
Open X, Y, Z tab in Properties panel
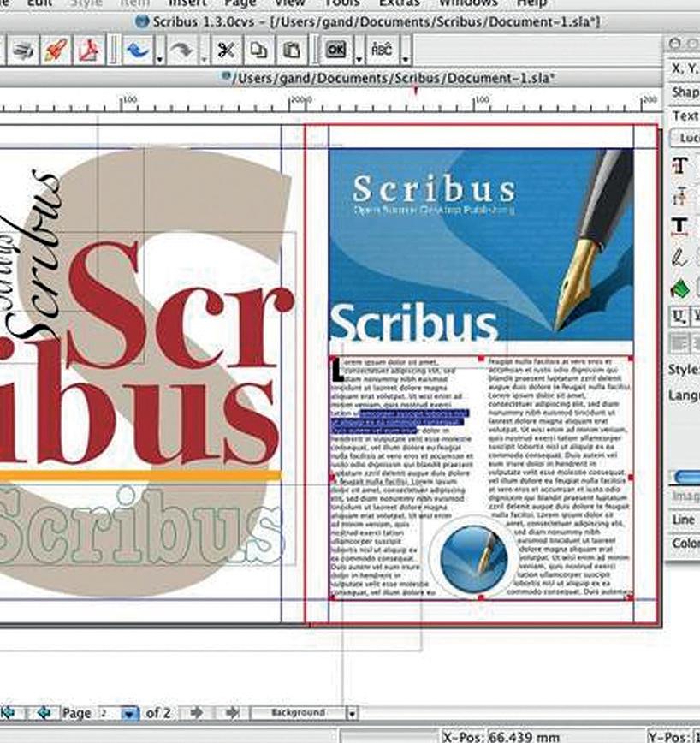tap(685, 68)
